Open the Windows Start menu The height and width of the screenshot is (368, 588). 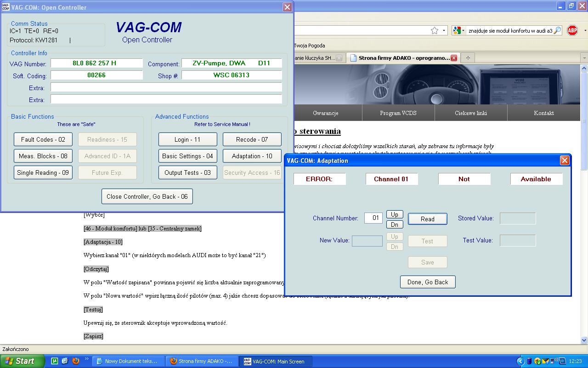click(23, 361)
